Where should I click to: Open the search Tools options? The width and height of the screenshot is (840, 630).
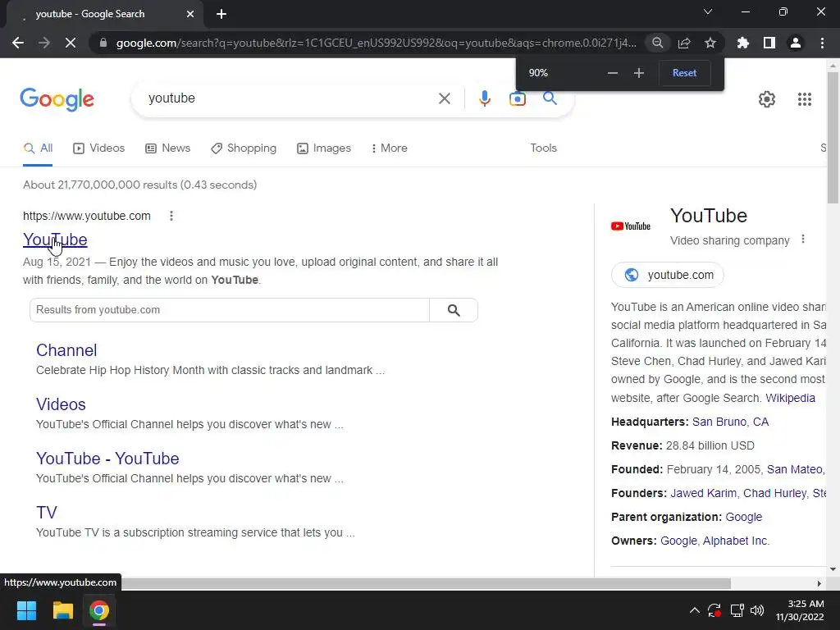click(x=543, y=148)
